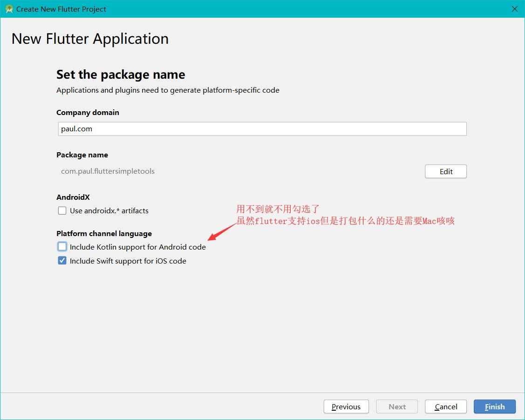Screen dimensions: 525x420
Task: Go back with the Previous button
Action: [x=346, y=406]
